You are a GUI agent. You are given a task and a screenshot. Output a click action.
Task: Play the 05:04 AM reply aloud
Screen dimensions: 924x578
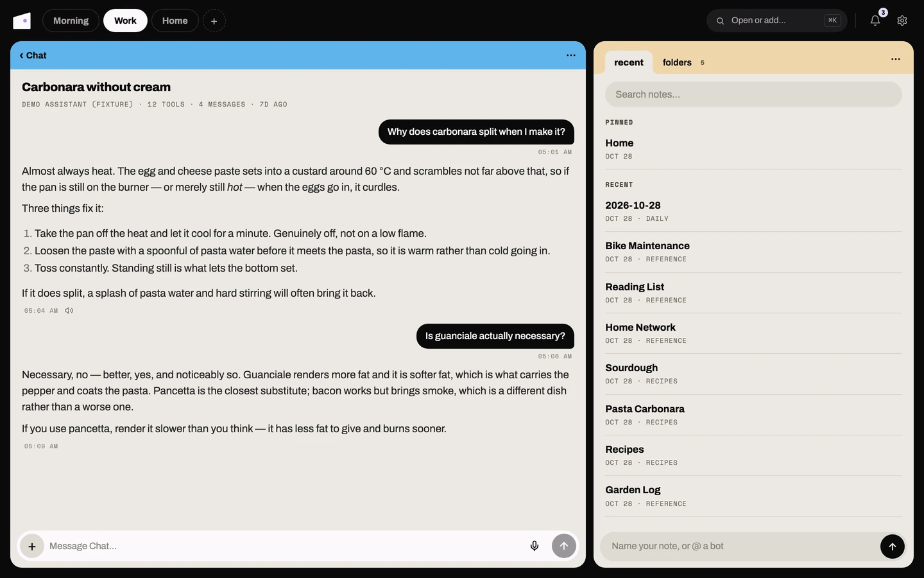(69, 311)
